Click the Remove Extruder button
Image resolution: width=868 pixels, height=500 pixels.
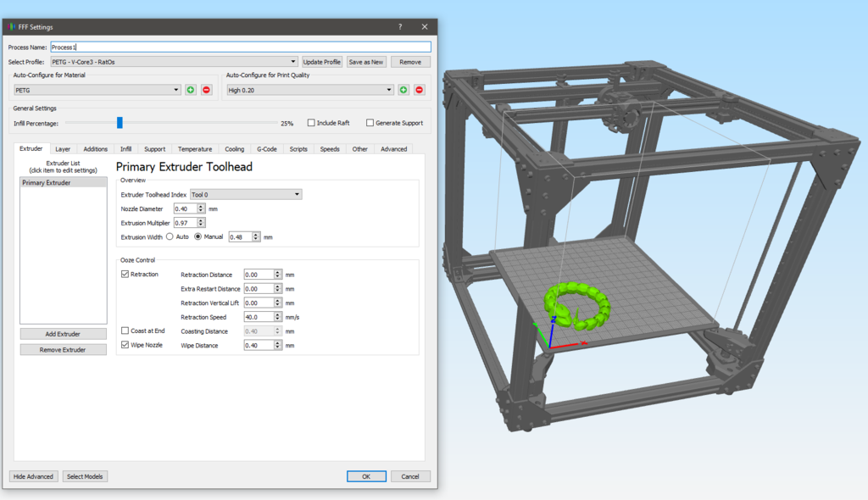(63, 350)
